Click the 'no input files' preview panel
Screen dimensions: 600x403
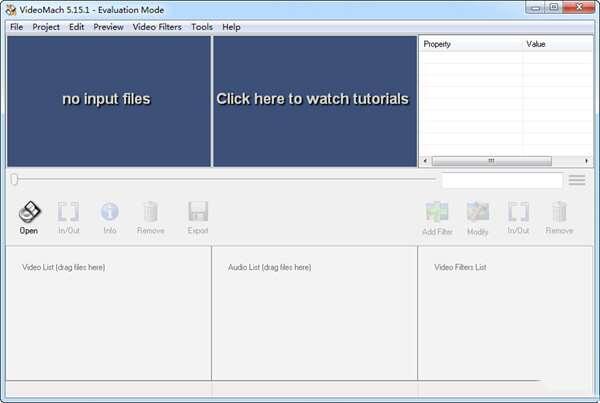[x=109, y=101]
